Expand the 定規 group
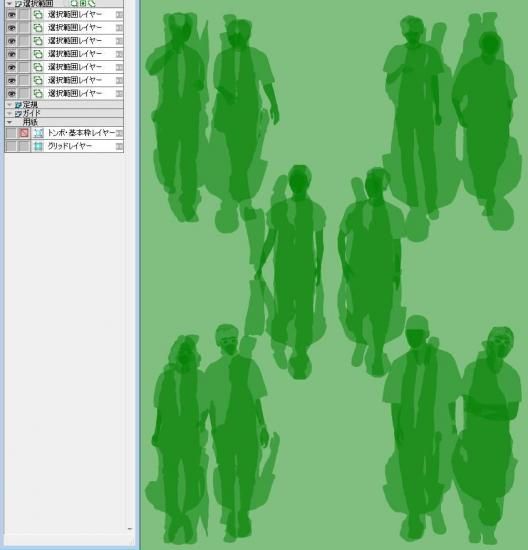528x550 pixels. coord(10,105)
